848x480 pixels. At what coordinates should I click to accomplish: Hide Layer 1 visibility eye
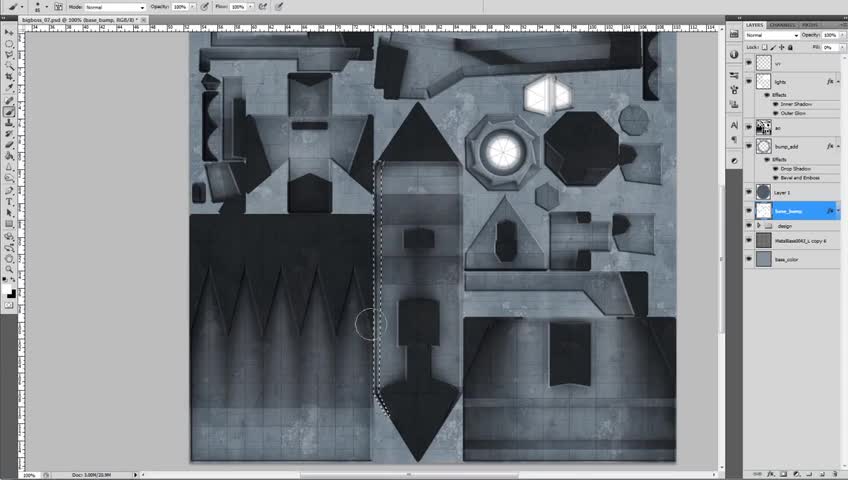pyautogui.click(x=749, y=192)
